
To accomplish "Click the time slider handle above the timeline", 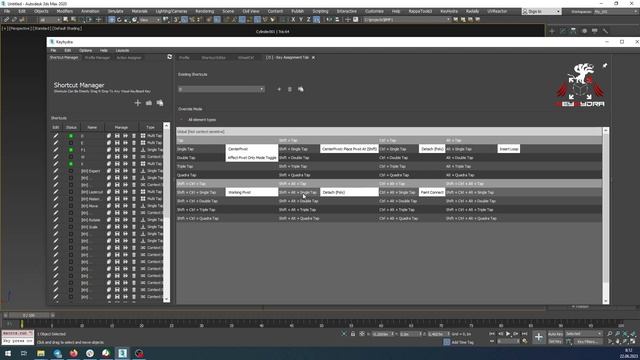I will (x=29, y=315).
